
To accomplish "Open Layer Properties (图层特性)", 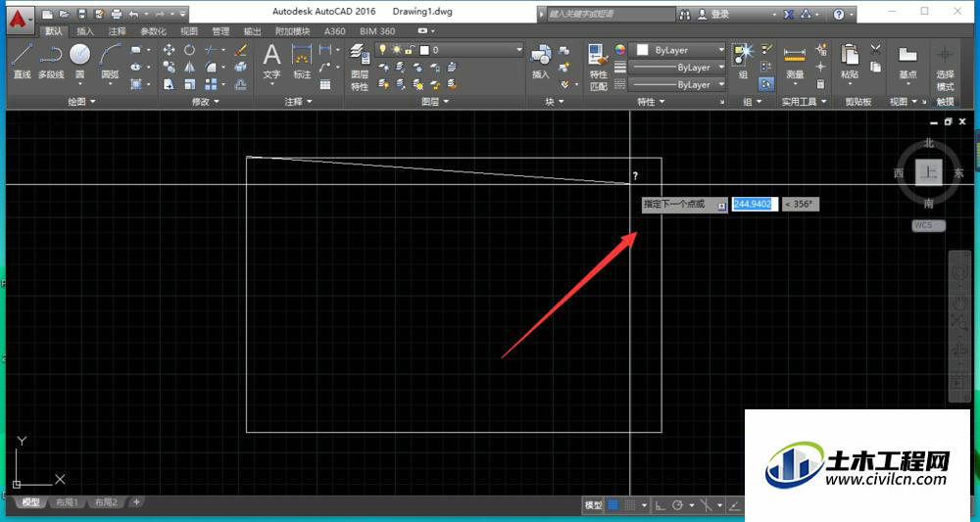I will (360, 68).
